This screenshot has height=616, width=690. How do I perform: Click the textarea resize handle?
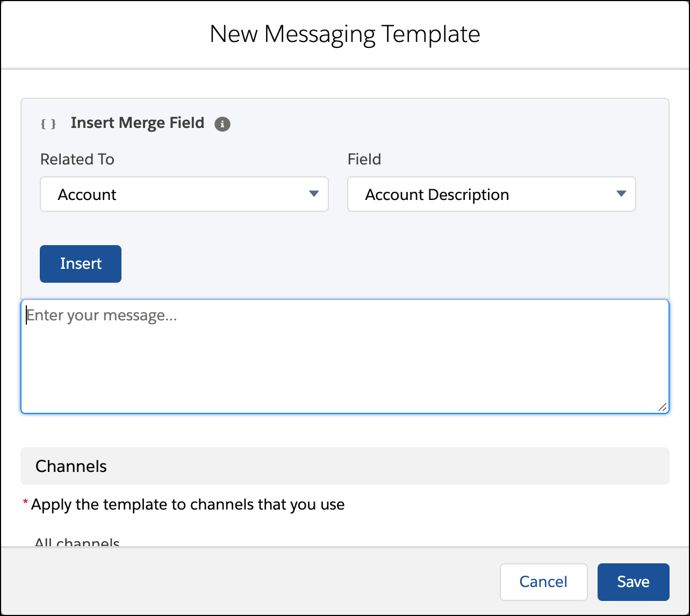point(664,407)
